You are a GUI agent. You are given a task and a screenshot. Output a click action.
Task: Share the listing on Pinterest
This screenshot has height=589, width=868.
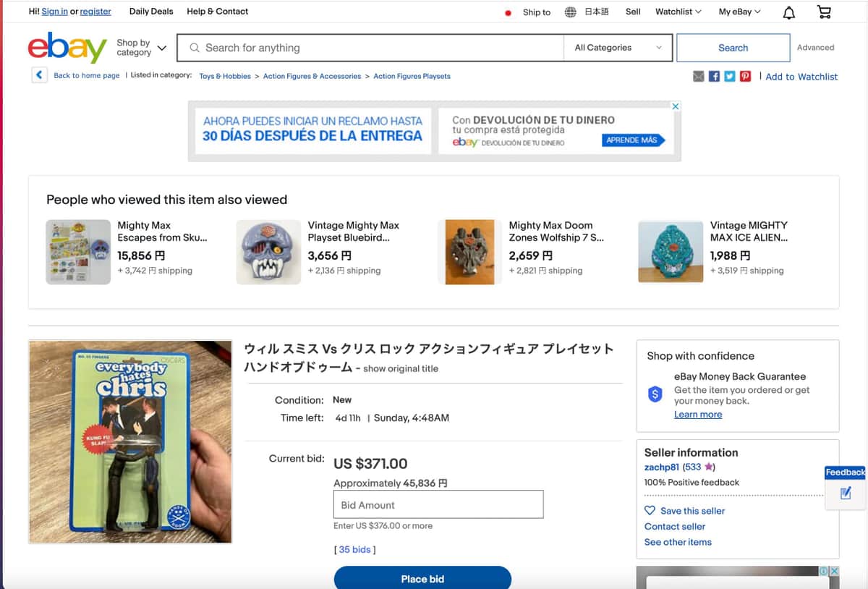click(746, 76)
